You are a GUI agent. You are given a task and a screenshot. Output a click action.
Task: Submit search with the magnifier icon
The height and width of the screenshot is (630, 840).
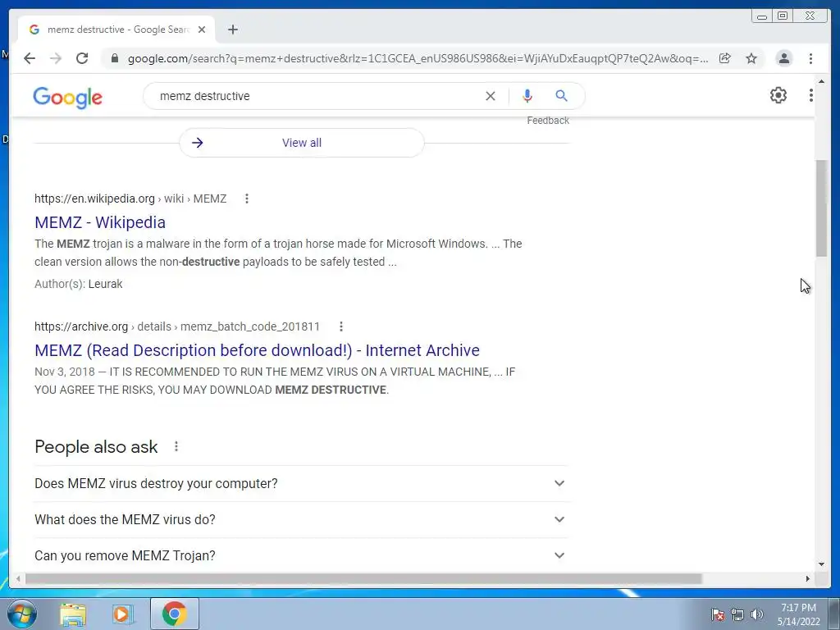pos(561,96)
